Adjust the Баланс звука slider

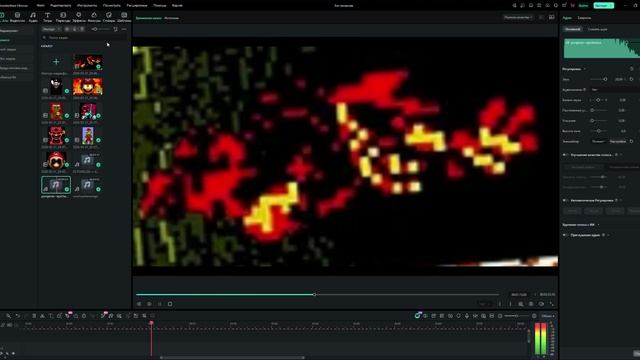598,100
